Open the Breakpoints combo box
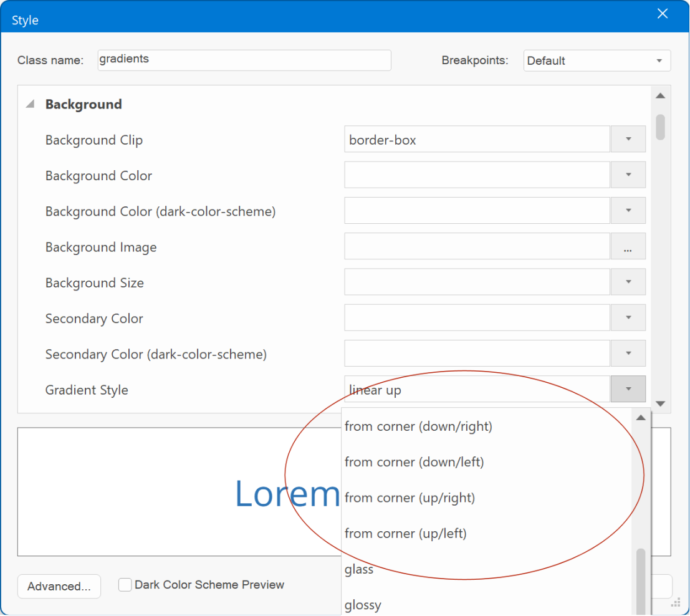 [597, 60]
